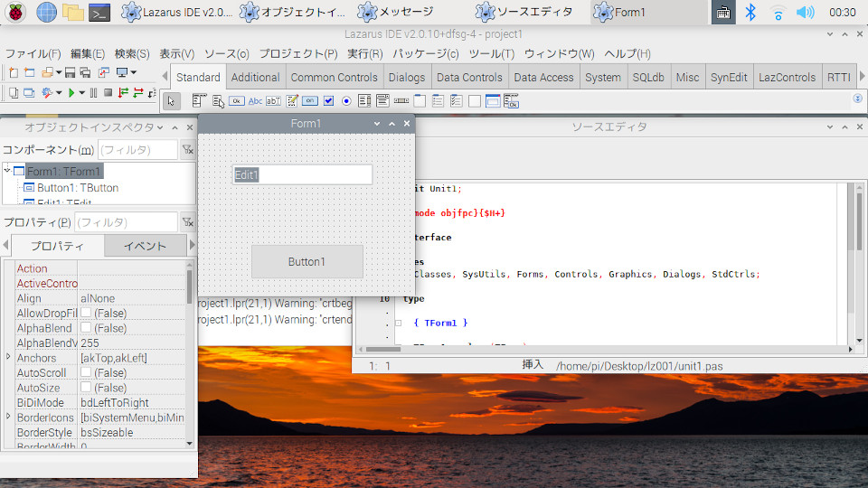Open the terminal from the taskbar
The height and width of the screenshot is (488, 868).
99,12
